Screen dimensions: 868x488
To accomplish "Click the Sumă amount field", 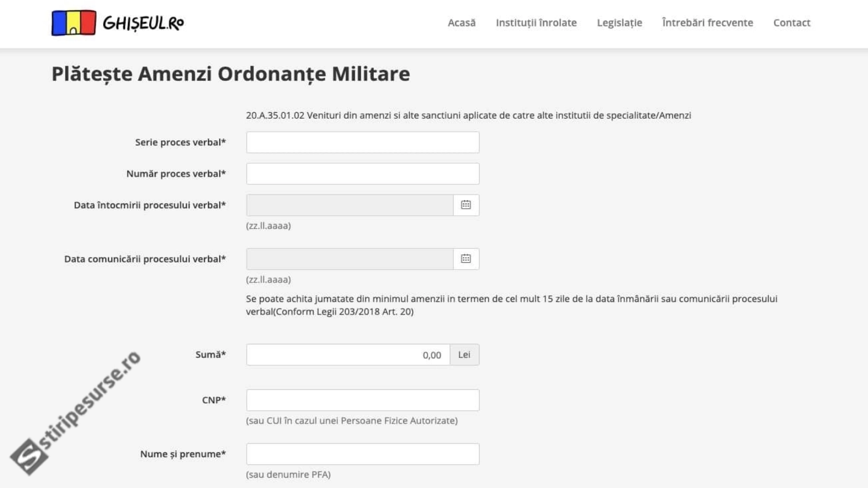I will click(348, 355).
